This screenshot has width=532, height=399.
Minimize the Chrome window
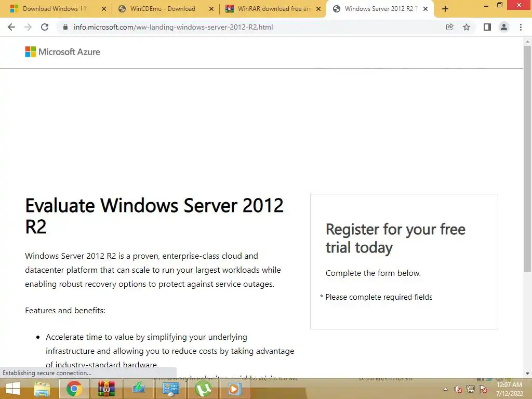(x=486, y=5)
